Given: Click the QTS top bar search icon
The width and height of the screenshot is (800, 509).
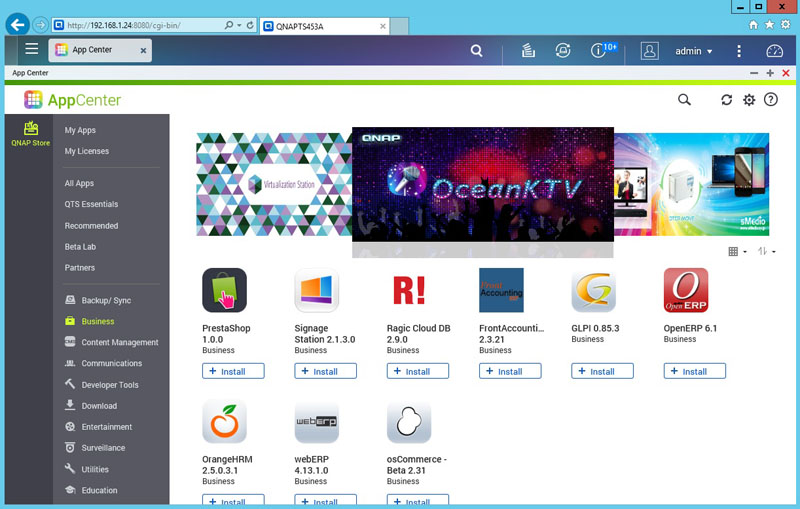Looking at the screenshot, I should point(476,50).
